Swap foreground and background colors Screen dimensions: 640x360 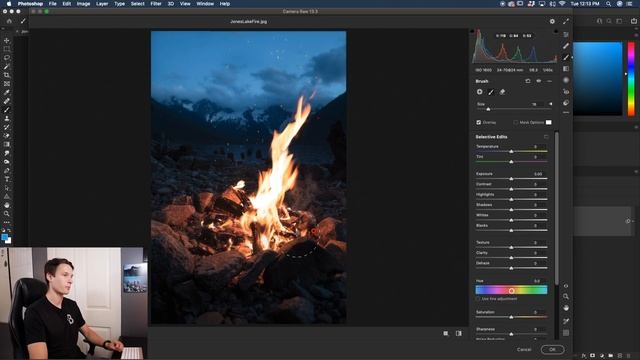[x=9, y=231]
